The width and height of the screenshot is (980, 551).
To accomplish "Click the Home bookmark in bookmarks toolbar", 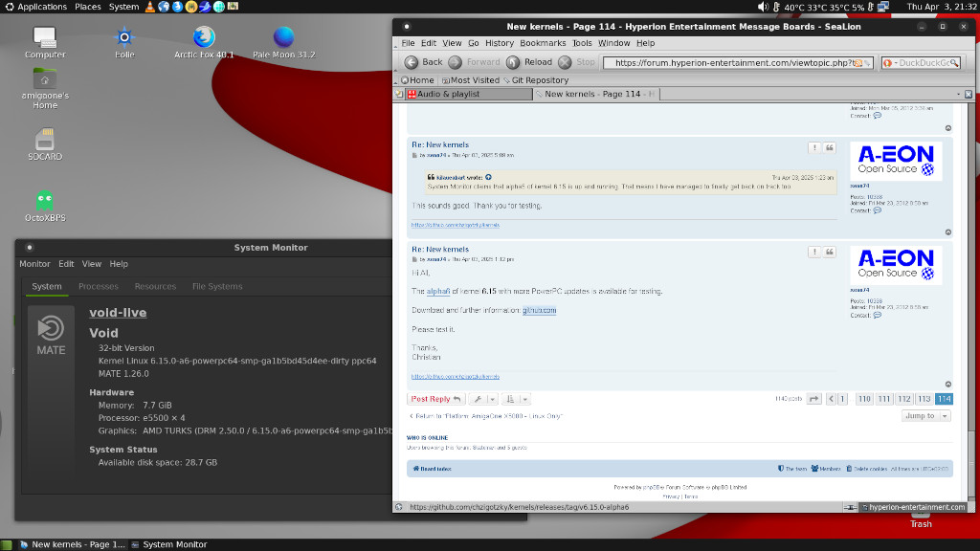I will coord(417,80).
